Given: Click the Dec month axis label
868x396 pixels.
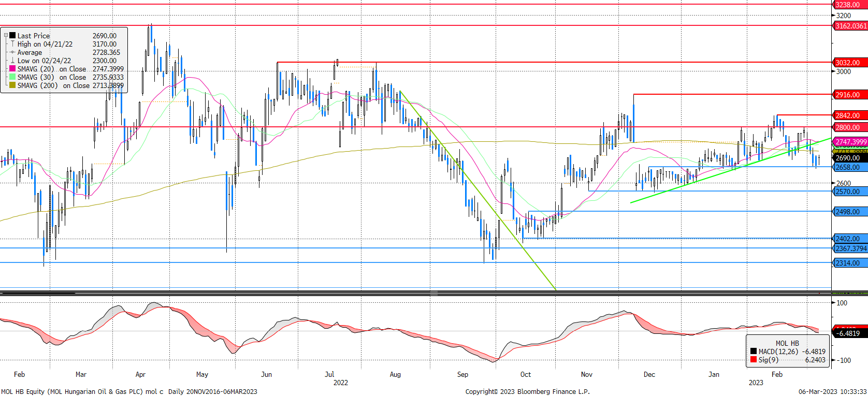Looking at the screenshot, I should pos(649,374).
